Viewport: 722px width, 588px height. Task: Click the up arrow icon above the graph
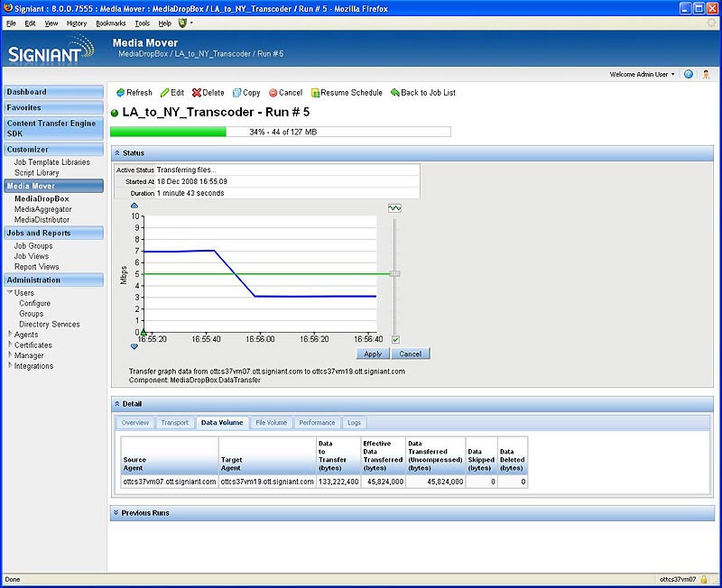coord(134,206)
